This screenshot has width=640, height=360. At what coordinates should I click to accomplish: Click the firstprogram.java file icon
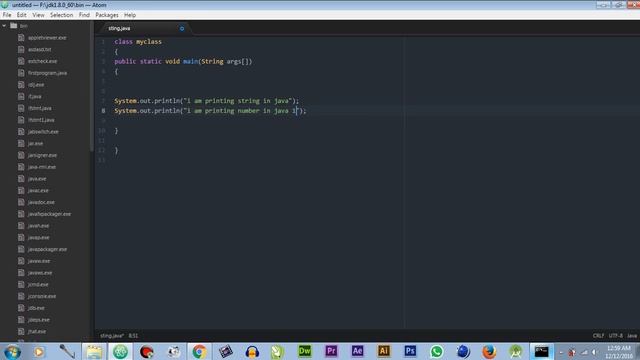coord(21,73)
